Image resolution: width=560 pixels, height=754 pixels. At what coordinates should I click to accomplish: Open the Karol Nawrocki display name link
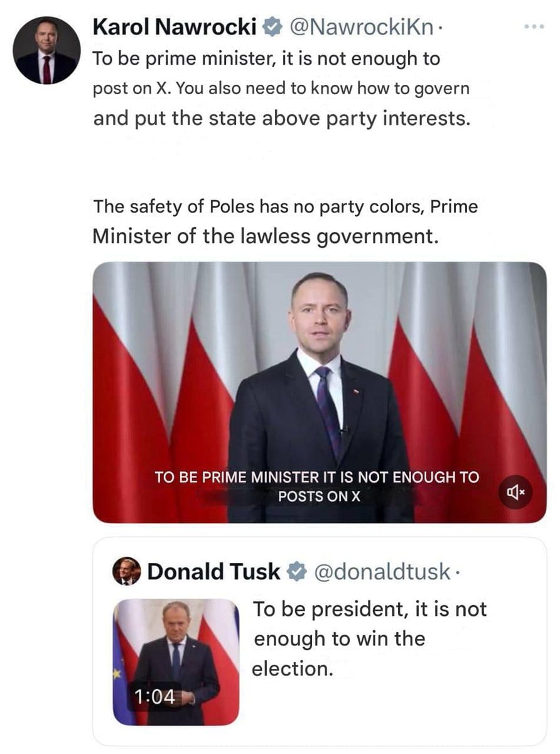pyautogui.click(x=175, y=27)
